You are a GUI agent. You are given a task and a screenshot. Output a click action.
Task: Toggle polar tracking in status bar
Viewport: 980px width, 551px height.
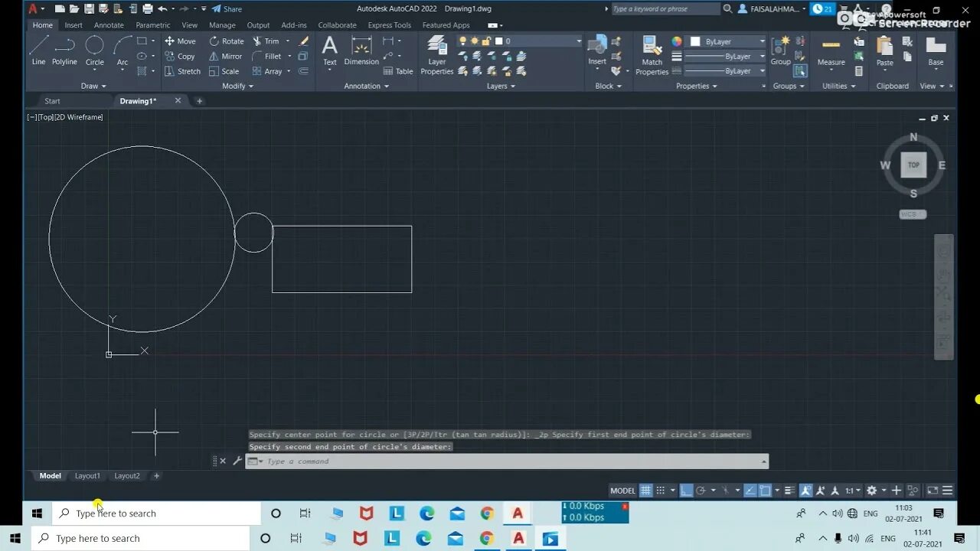click(701, 491)
